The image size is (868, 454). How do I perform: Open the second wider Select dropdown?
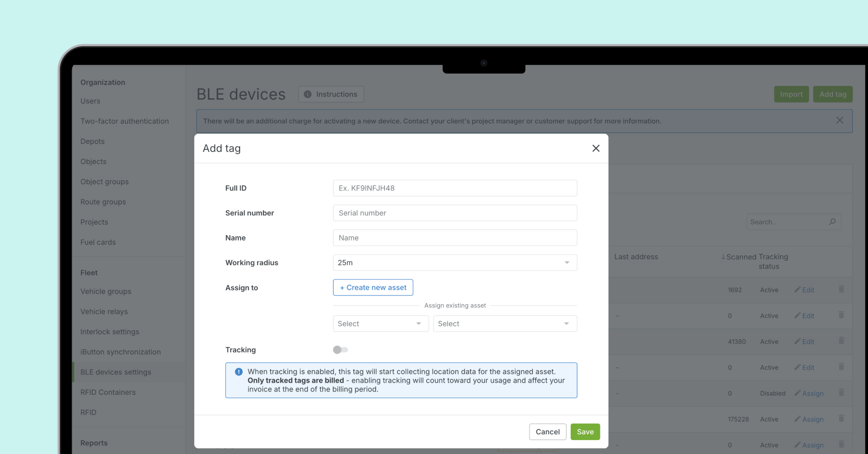point(505,324)
